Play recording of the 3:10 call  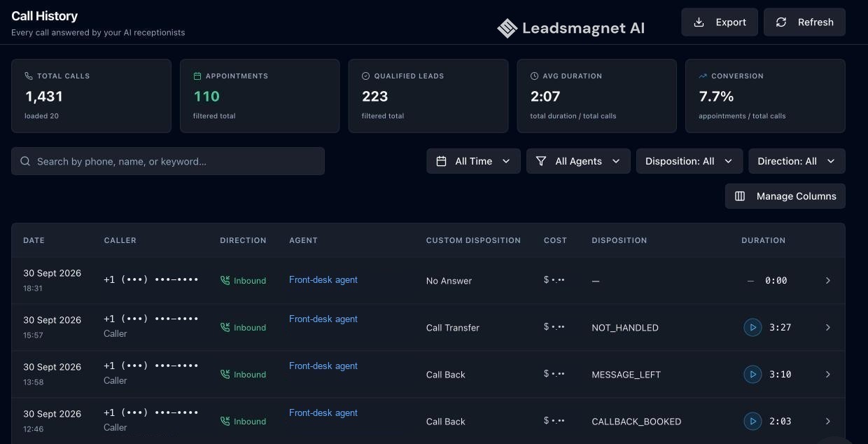tap(752, 374)
